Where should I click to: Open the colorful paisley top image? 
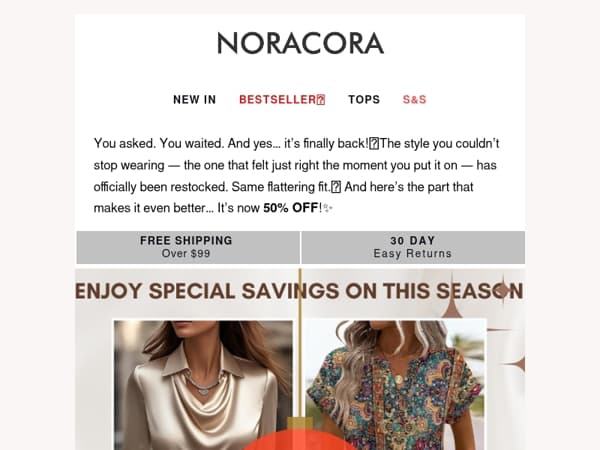pyautogui.click(x=396, y=385)
